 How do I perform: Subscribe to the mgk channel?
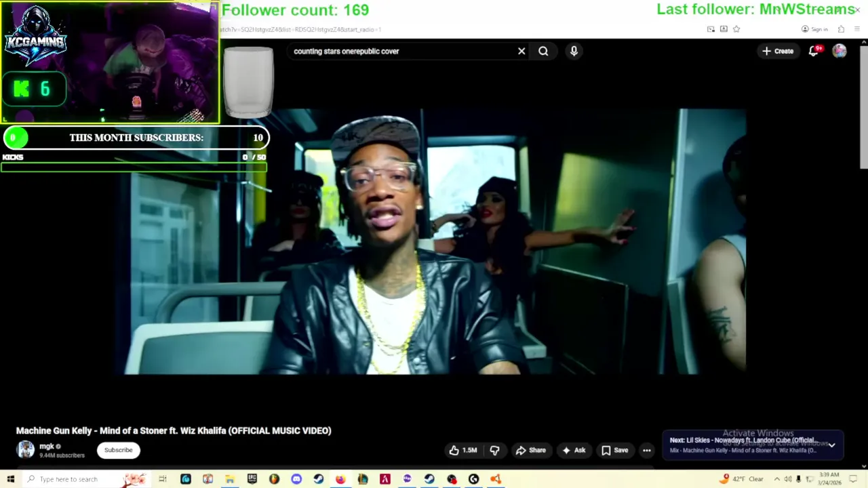click(118, 450)
